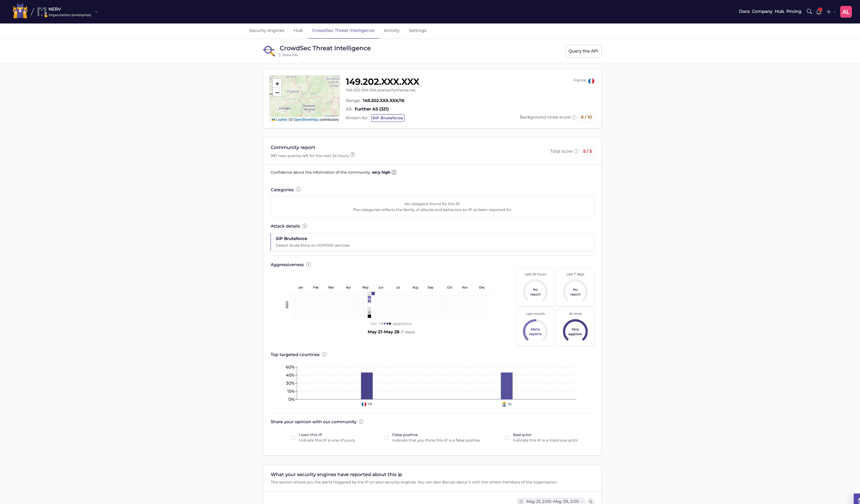Click the low-aggressive legend scale
Viewport: 860px width, 504px height.
[384, 324]
